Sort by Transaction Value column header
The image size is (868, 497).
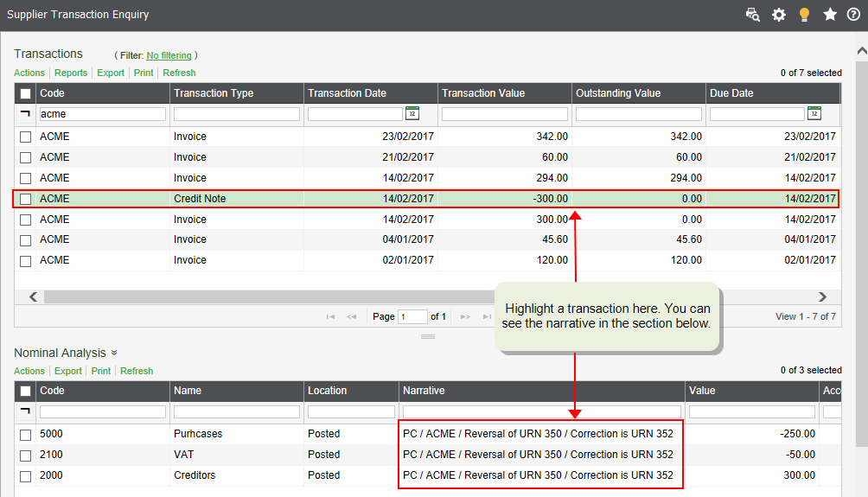[x=504, y=93]
